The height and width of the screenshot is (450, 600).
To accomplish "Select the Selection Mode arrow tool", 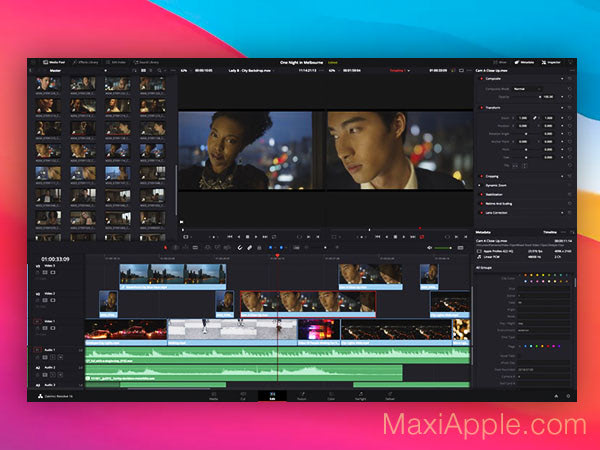I will 166,248.
